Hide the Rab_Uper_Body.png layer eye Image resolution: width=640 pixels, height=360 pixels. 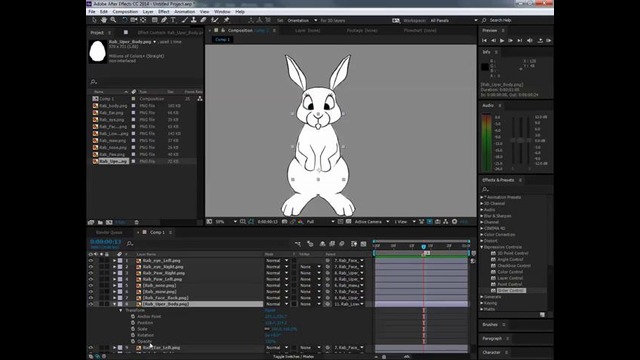tap(91, 304)
